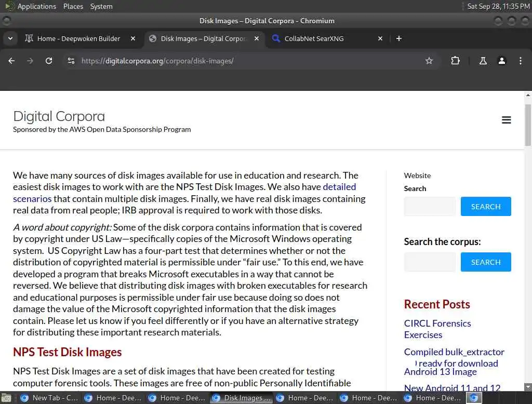Open the Applications menu
532x404 pixels.
pyautogui.click(x=37, y=6)
